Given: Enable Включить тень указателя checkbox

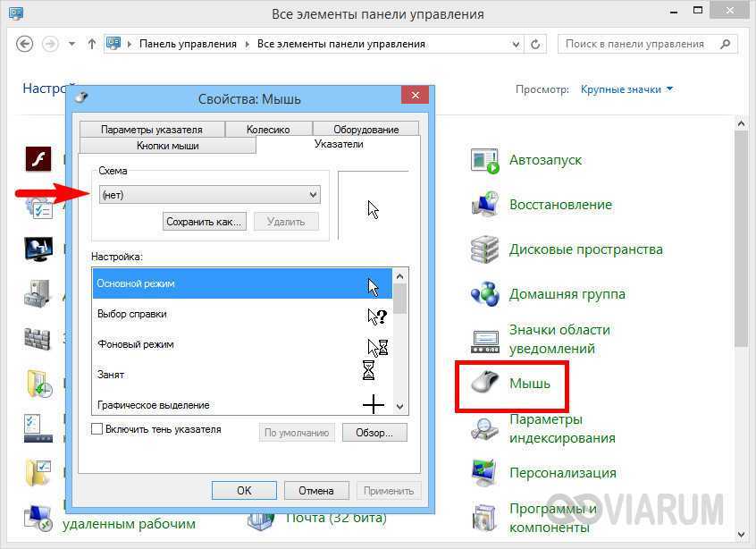Looking at the screenshot, I should [x=97, y=429].
